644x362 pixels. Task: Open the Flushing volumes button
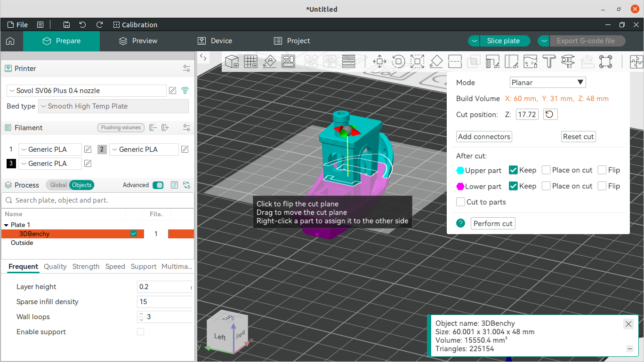click(x=121, y=127)
